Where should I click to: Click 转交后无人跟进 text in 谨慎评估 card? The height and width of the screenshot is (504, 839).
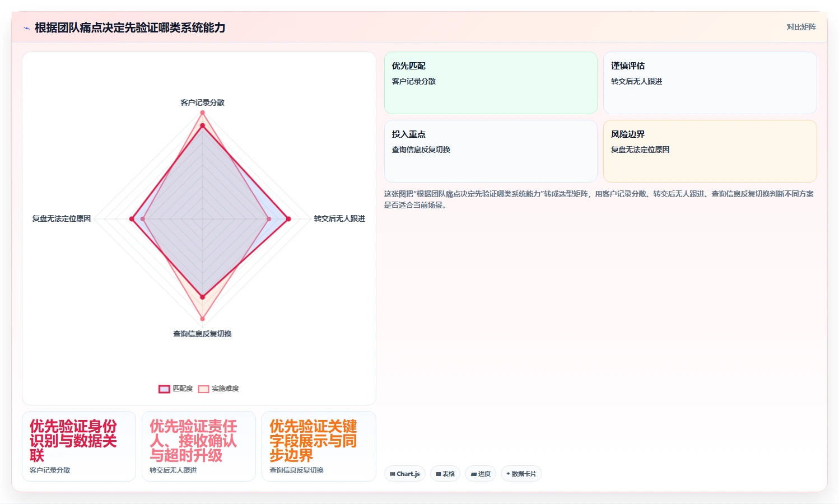[x=637, y=81]
